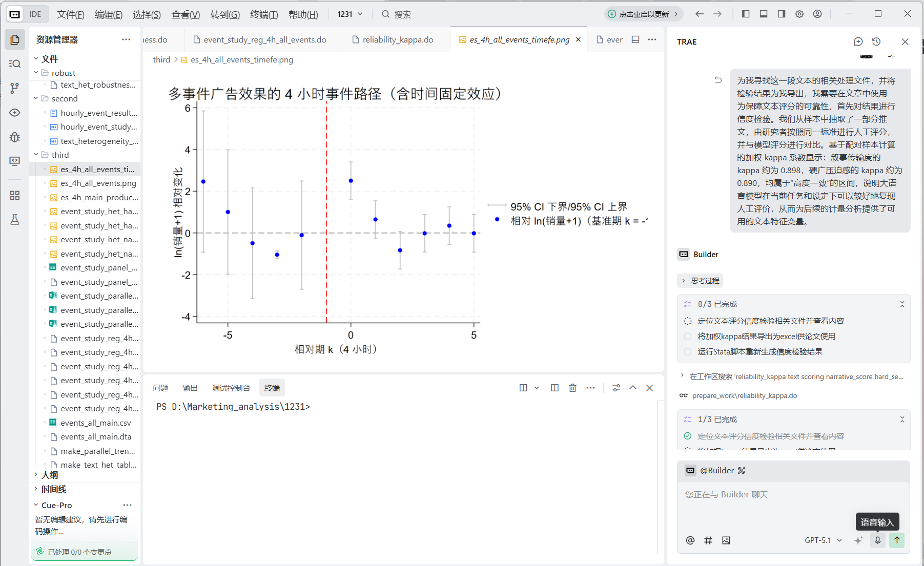The image size is (924, 566).
Task: Attach an image in the Builder chat input
Action: pyautogui.click(x=726, y=540)
